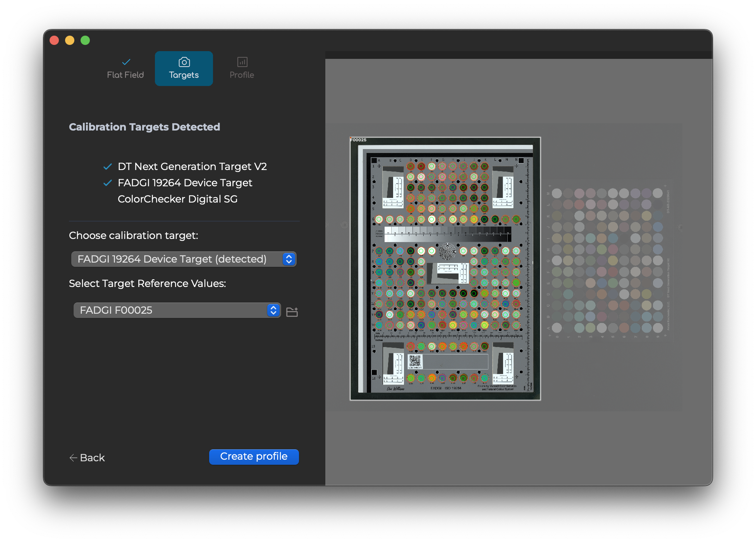Image resolution: width=756 pixels, height=543 pixels.
Task: Click the chart icon on Profile tab
Action: 242,62
